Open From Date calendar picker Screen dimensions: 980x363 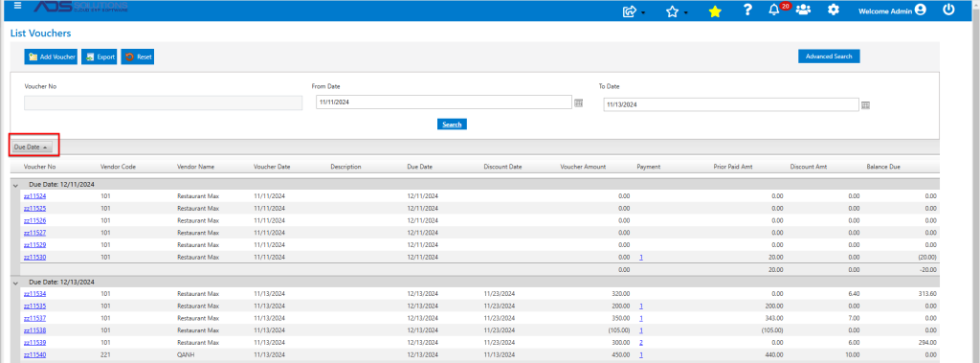pos(579,102)
